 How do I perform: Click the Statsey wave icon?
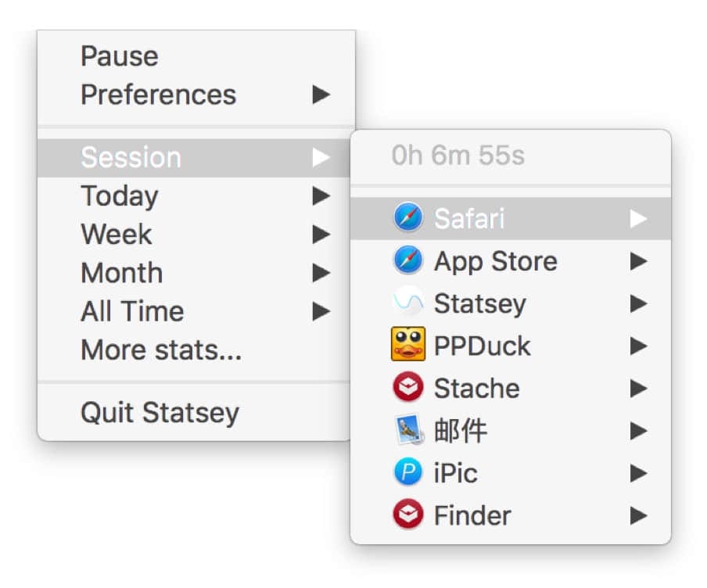408,302
